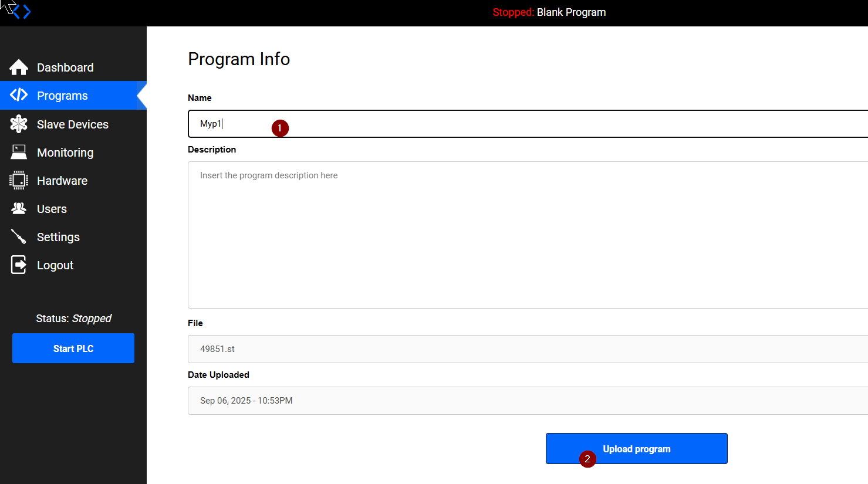This screenshot has height=484, width=868.
Task: Click red marker number 1 in Name field
Action: [280, 128]
